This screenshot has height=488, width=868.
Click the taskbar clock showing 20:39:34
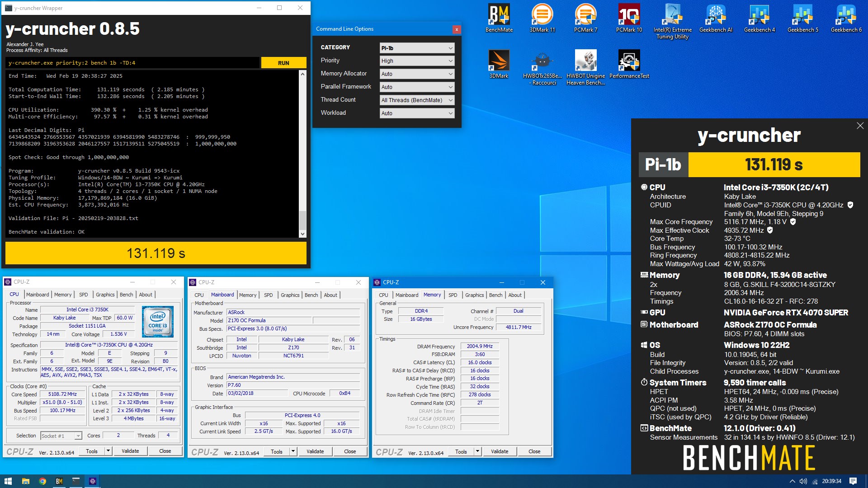click(x=831, y=481)
